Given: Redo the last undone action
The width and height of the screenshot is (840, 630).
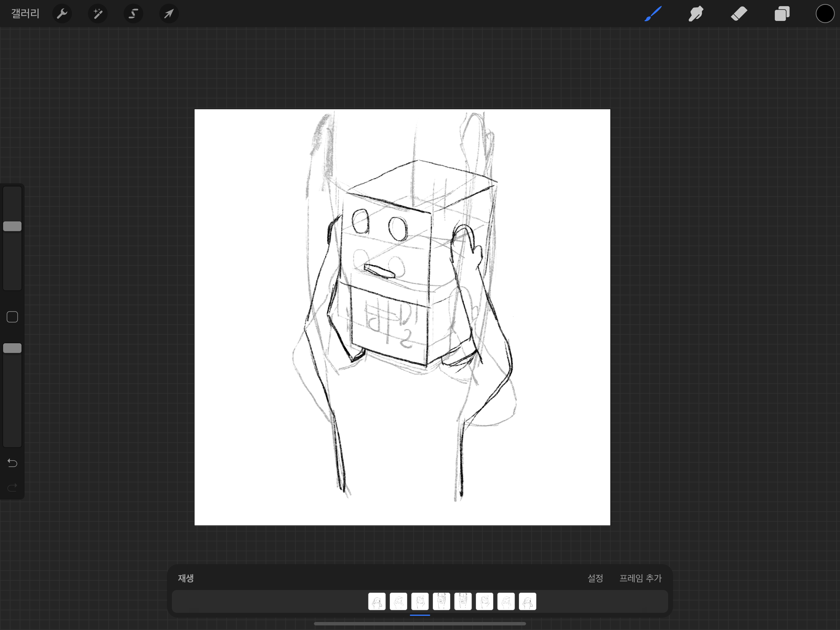Looking at the screenshot, I should coord(12,487).
